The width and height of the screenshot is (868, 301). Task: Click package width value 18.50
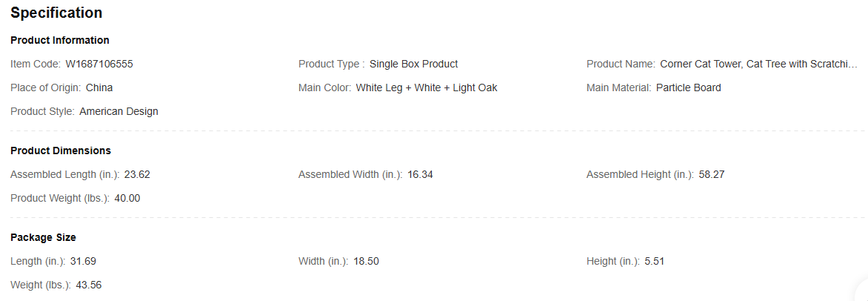(367, 261)
